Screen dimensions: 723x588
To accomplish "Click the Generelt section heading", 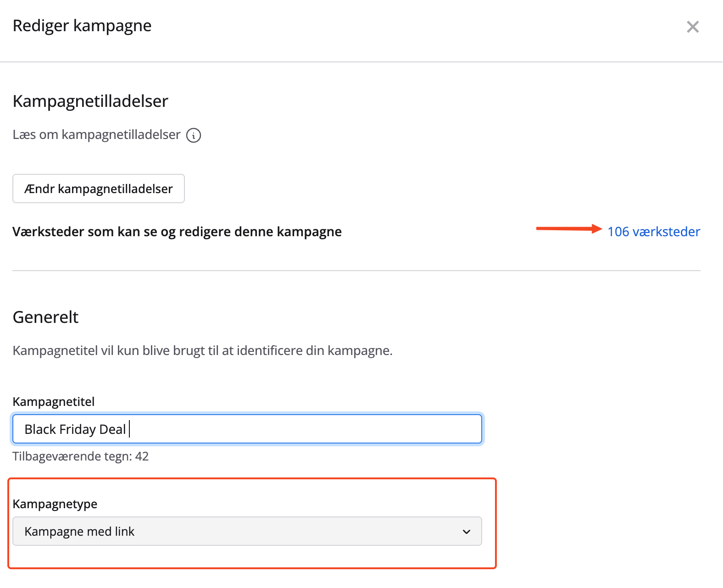I will (x=45, y=317).
